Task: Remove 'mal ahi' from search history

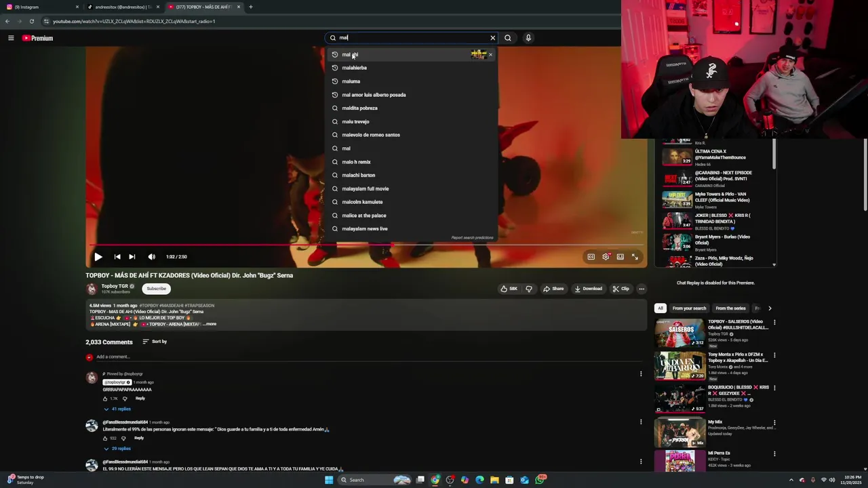Action: tap(490, 54)
